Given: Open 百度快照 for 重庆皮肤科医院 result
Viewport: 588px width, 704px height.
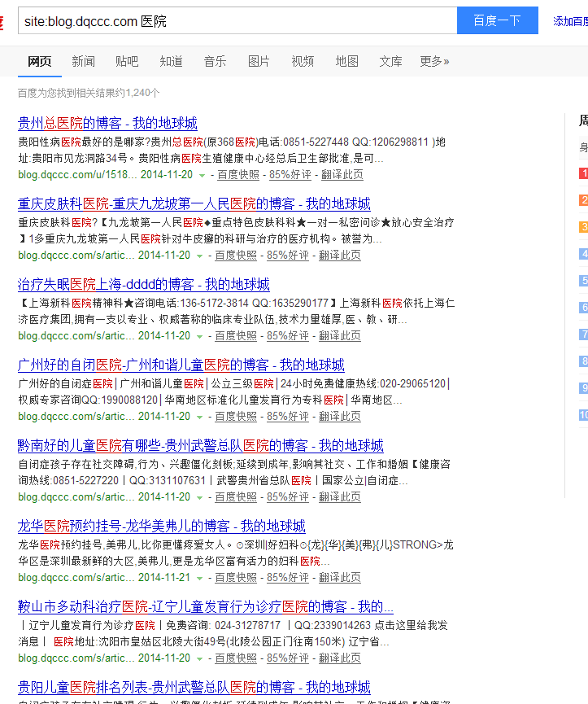Looking at the screenshot, I should pos(236,255).
